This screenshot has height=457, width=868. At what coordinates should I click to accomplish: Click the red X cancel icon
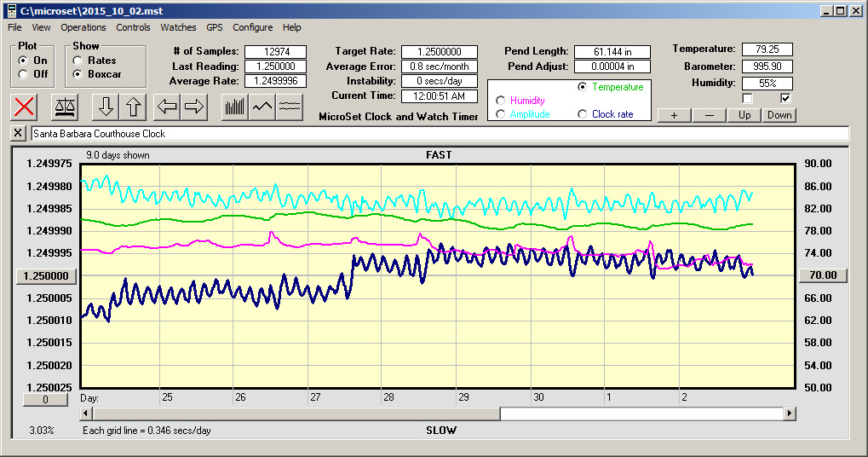(x=24, y=107)
